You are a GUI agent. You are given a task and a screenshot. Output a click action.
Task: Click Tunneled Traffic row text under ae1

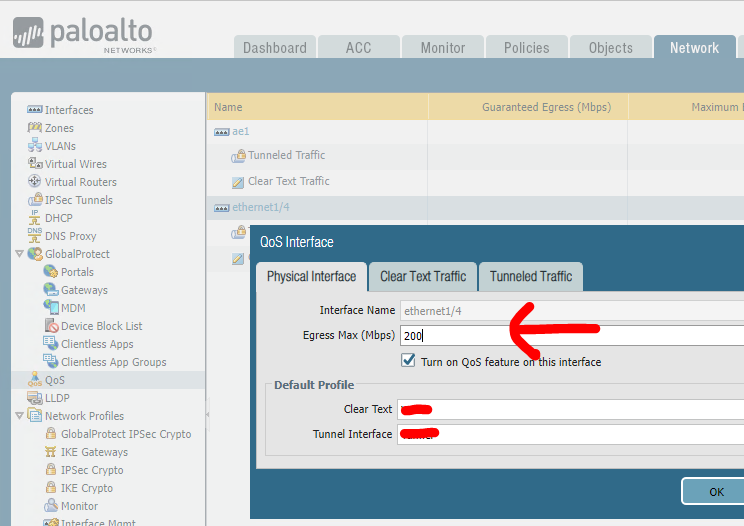pyautogui.click(x=287, y=155)
